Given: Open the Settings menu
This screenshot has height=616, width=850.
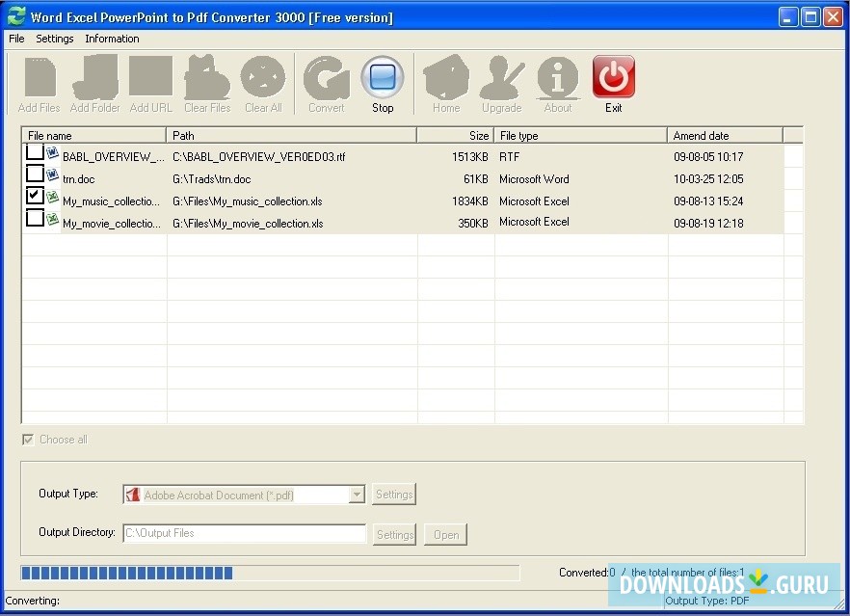Looking at the screenshot, I should pos(54,39).
